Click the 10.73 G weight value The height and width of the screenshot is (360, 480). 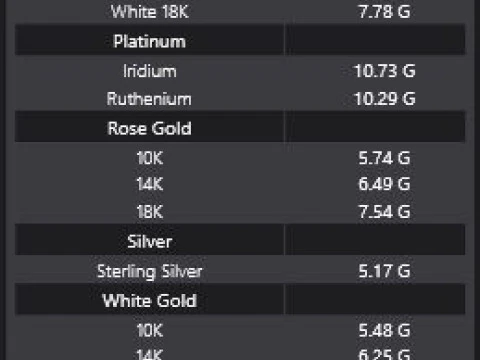click(384, 71)
